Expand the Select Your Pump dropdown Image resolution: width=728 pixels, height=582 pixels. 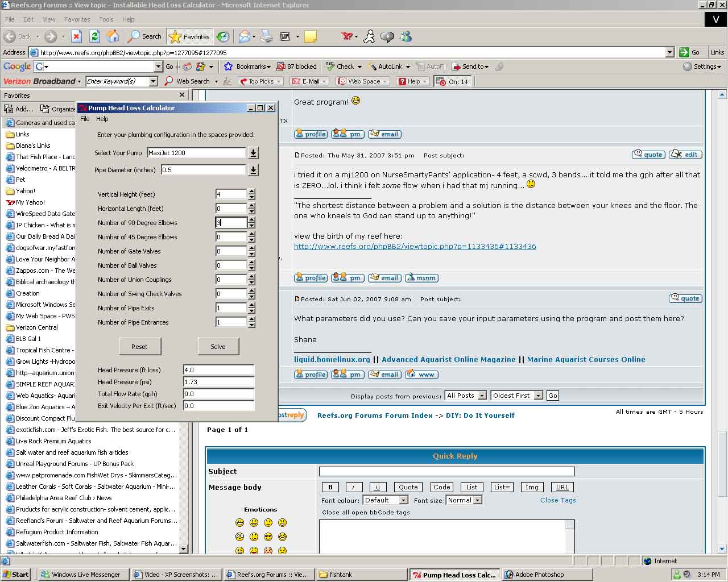(x=254, y=153)
